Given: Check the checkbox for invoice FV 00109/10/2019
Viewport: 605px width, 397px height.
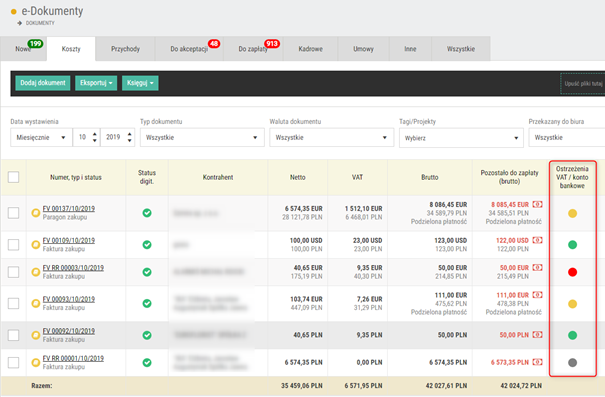Looking at the screenshot, I should pyautogui.click(x=14, y=245).
